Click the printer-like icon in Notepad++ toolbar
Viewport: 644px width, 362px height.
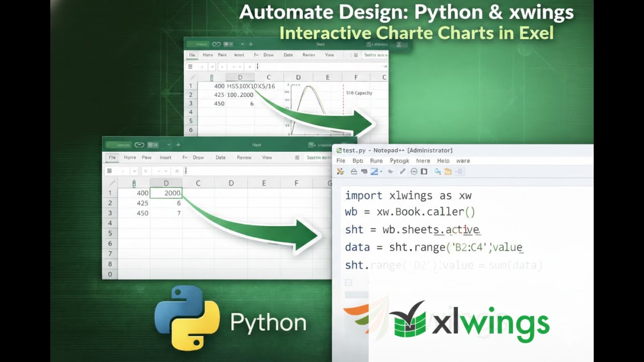(x=364, y=171)
